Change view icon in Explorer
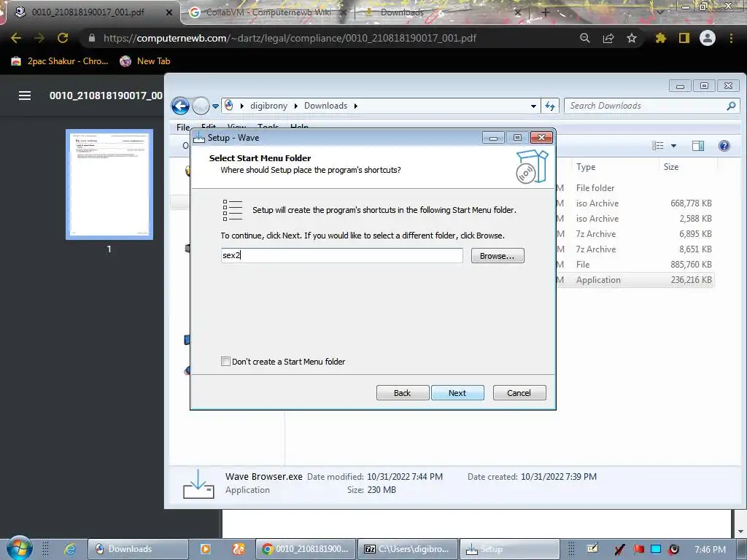The width and height of the screenshot is (747, 560). (x=657, y=146)
